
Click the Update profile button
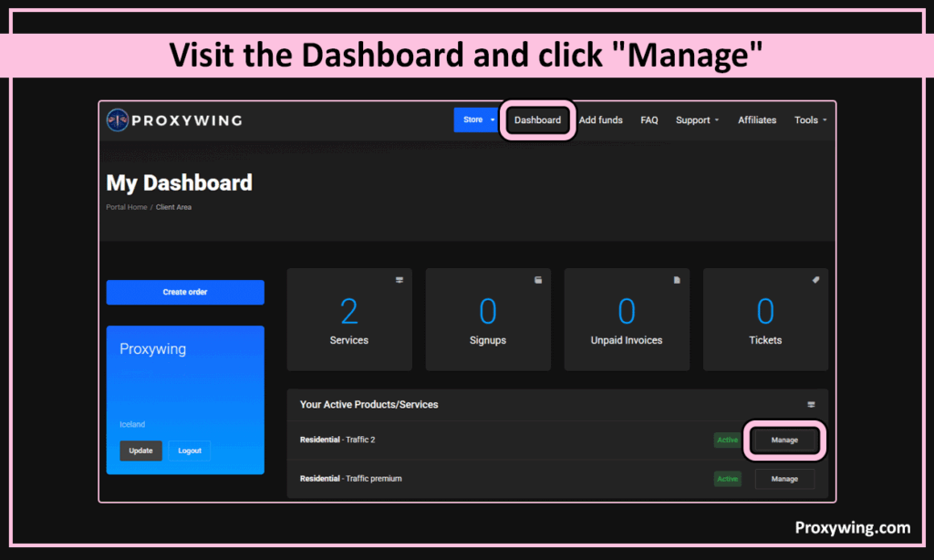tap(140, 451)
